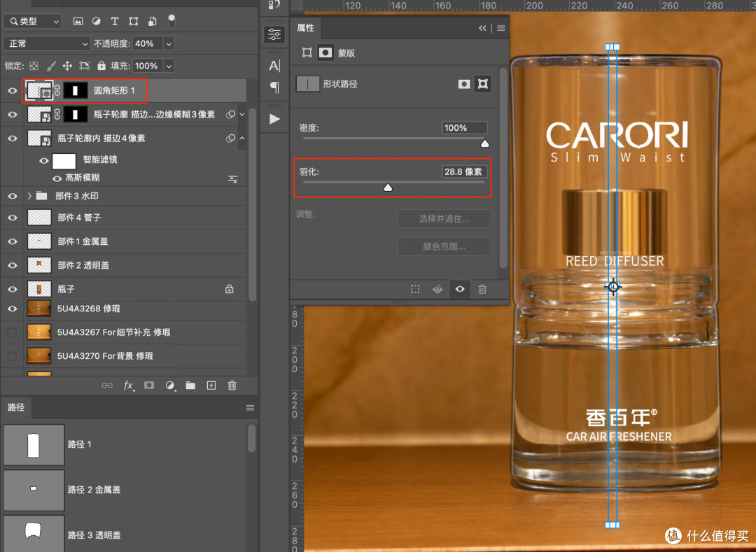This screenshot has width=756, height=552.
Task: Show the 5U4A3270 For背景 layer
Action: (12, 356)
